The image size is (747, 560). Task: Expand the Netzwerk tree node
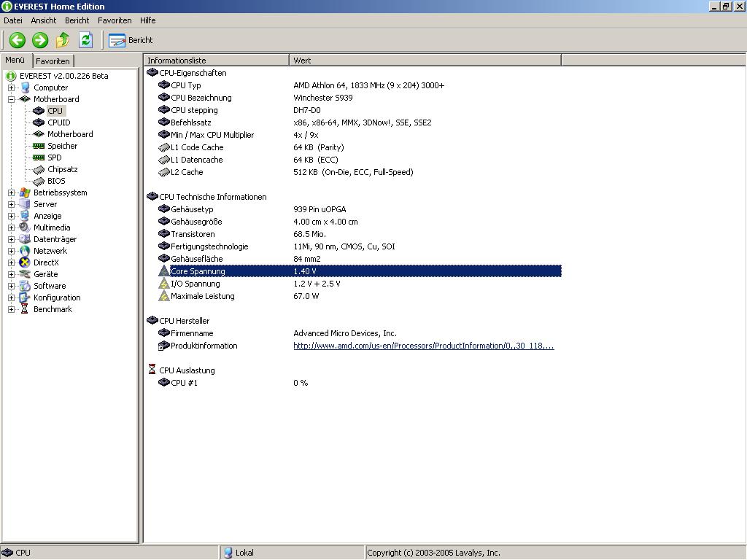point(12,251)
